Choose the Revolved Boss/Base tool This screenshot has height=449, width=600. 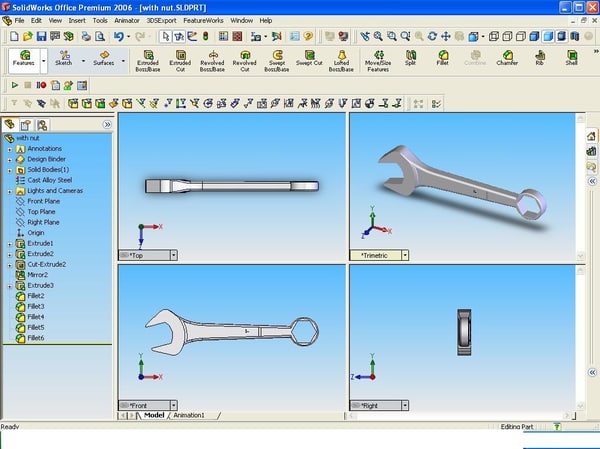(x=212, y=61)
